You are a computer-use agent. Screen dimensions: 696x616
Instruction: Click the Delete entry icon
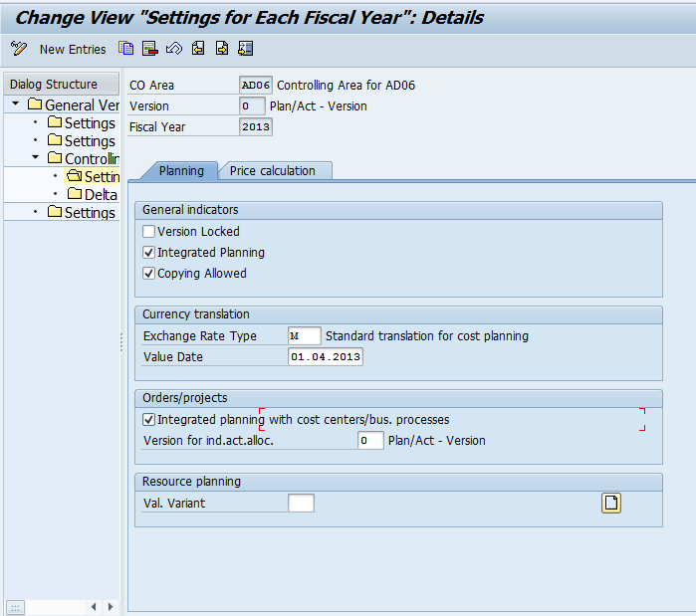click(x=150, y=48)
